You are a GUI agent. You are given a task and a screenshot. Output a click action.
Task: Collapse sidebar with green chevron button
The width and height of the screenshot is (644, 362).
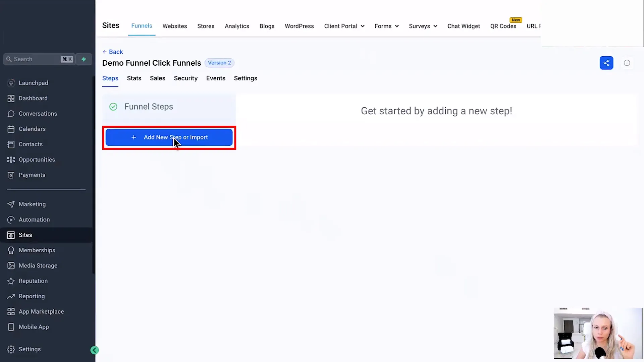coord(95,350)
